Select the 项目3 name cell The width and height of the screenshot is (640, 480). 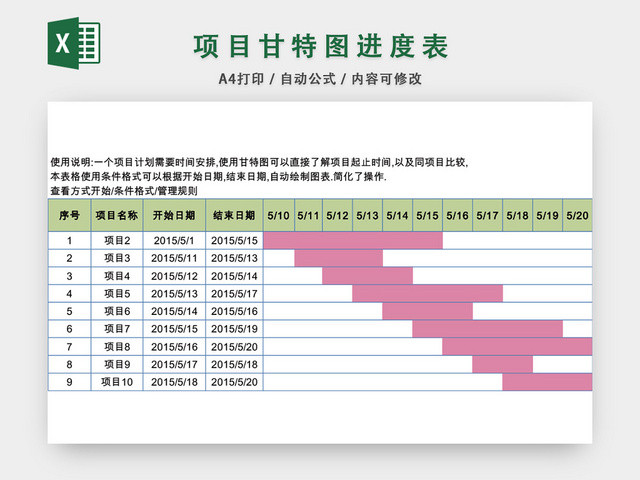[117, 258]
